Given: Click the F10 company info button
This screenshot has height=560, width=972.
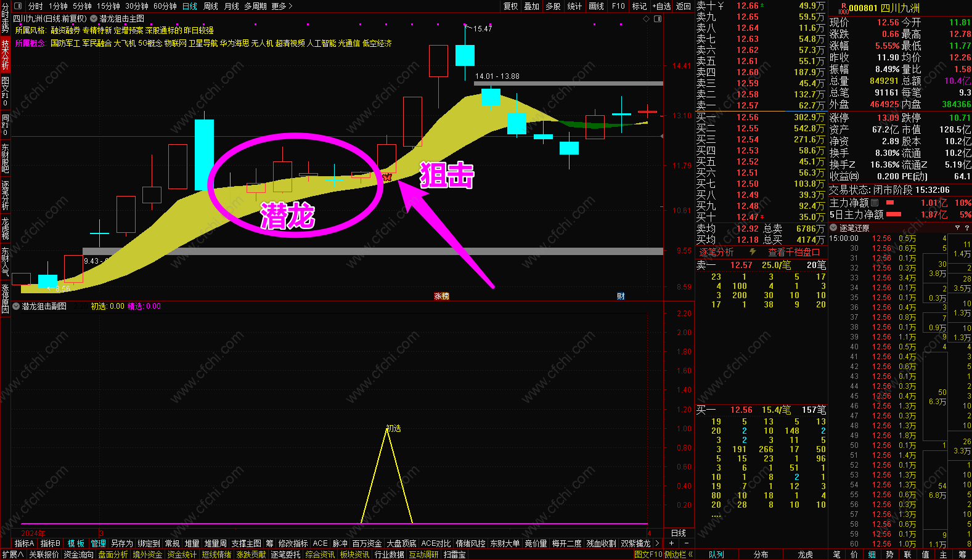Looking at the screenshot, I should click(x=618, y=6).
